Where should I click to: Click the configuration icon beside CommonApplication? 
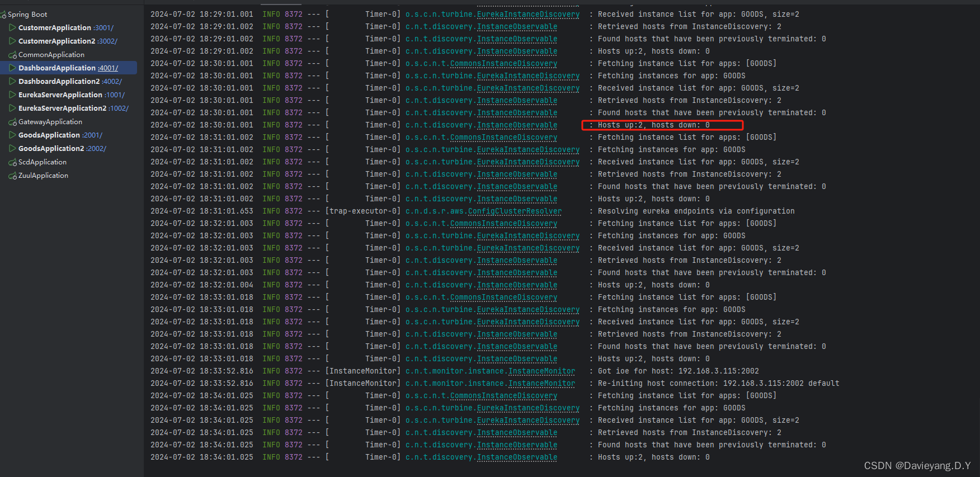point(12,55)
